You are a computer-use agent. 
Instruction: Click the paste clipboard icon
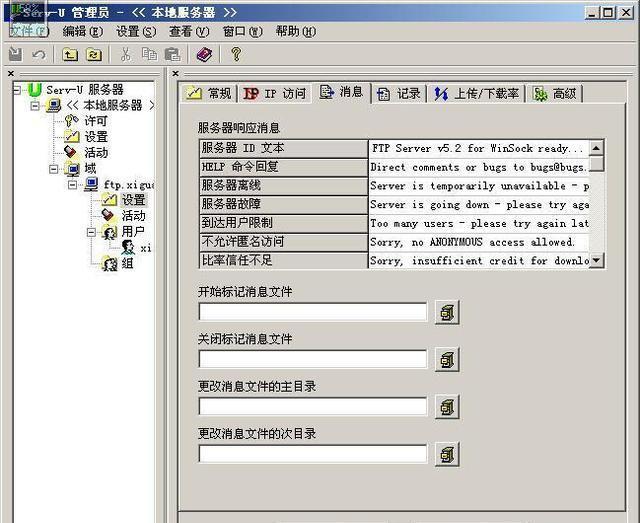[172, 54]
